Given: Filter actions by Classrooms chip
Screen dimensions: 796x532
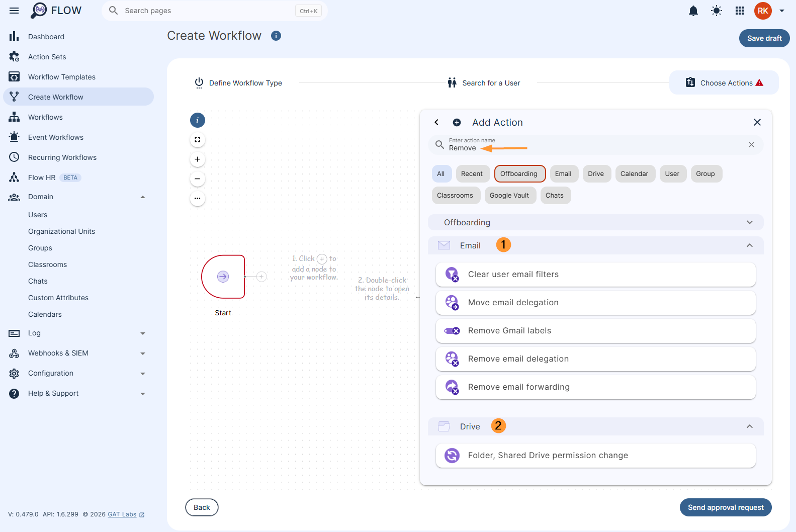Looking at the screenshot, I should tap(455, 196).
